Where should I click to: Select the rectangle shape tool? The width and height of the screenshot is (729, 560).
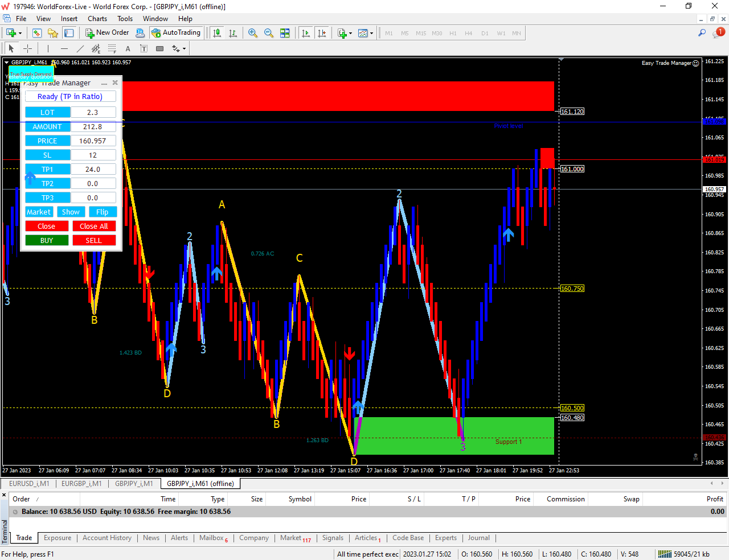159,48
